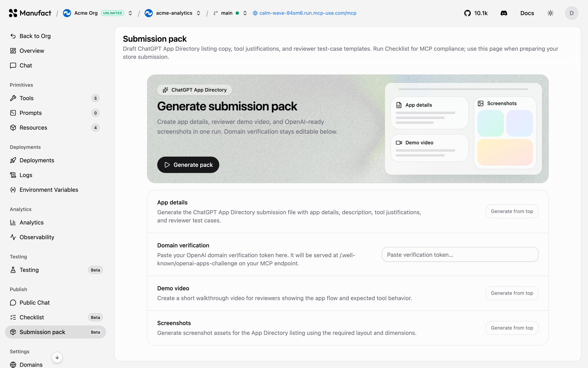Click the Domain verification heading
This screenshot has width=588, height=368.
183,245
